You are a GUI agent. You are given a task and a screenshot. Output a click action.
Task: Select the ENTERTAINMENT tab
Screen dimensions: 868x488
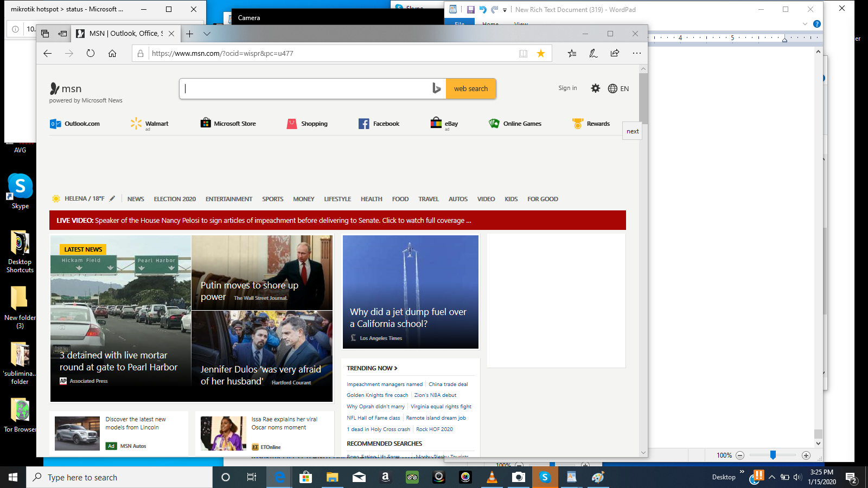(229, 199)
